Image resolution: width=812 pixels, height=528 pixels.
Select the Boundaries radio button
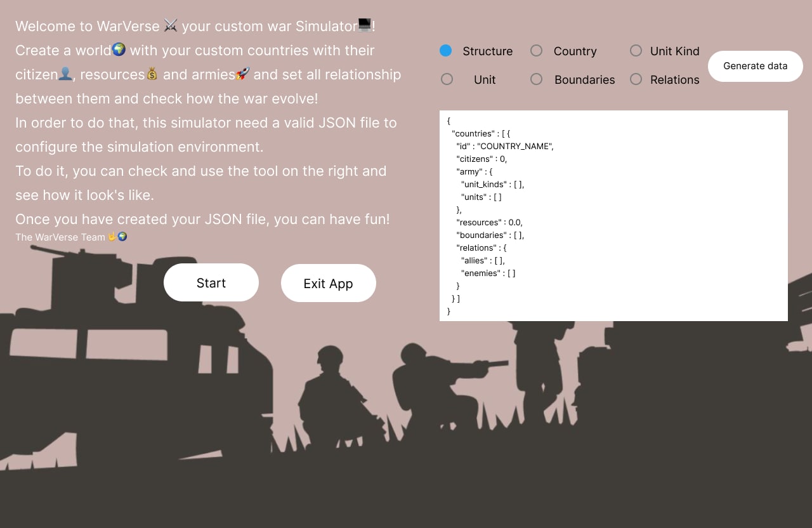537,79
